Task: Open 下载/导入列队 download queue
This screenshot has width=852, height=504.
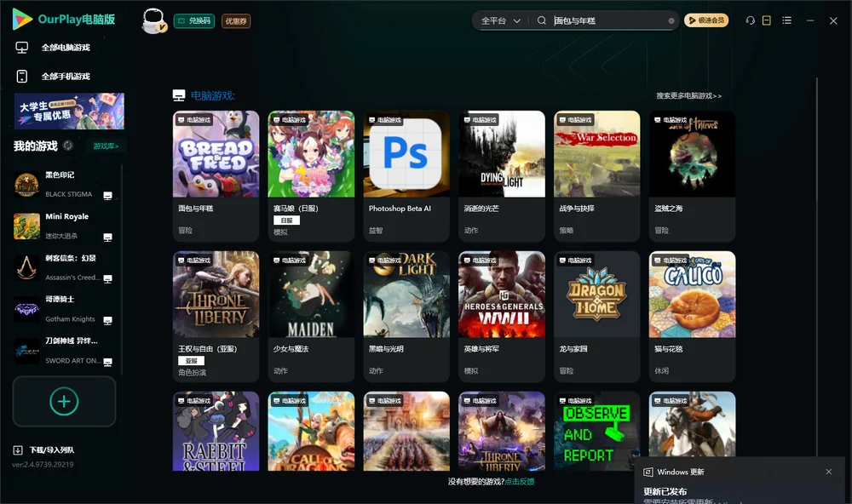Action: point(52,450)
